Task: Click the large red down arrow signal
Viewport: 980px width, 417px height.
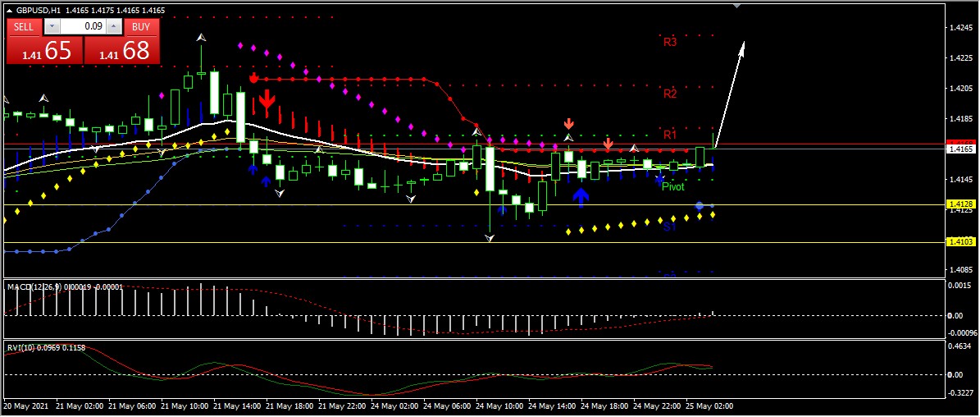Action: [267, 103]
